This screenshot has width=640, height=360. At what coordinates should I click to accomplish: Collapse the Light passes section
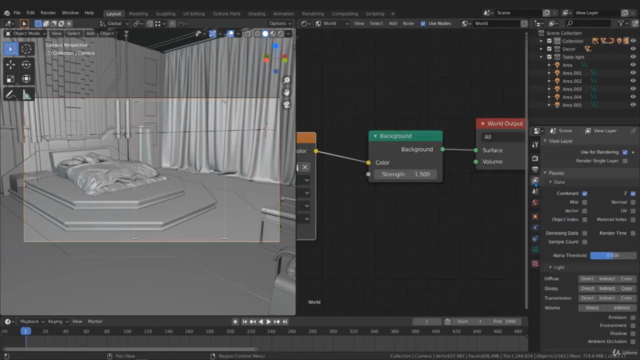click(550, 267)
